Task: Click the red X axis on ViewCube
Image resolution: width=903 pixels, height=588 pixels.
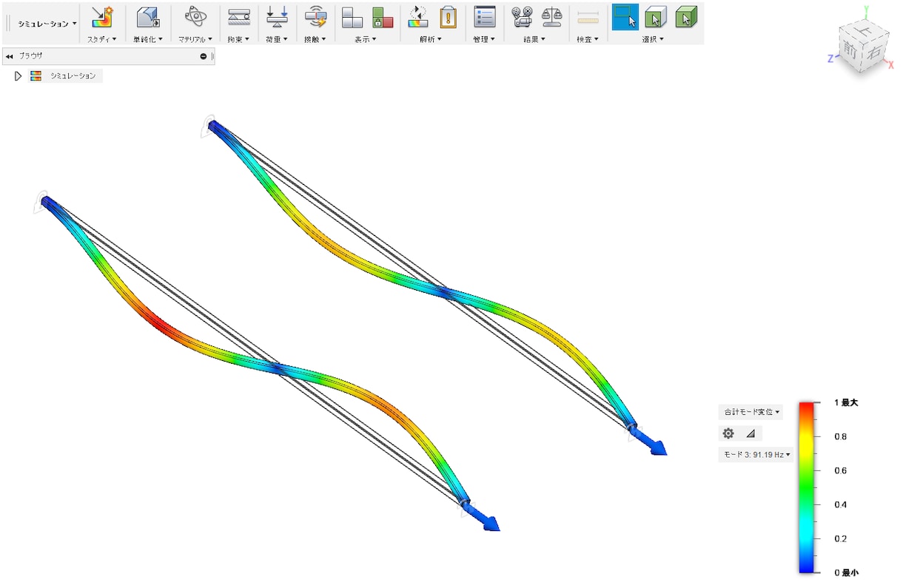Action: [891, 65]
